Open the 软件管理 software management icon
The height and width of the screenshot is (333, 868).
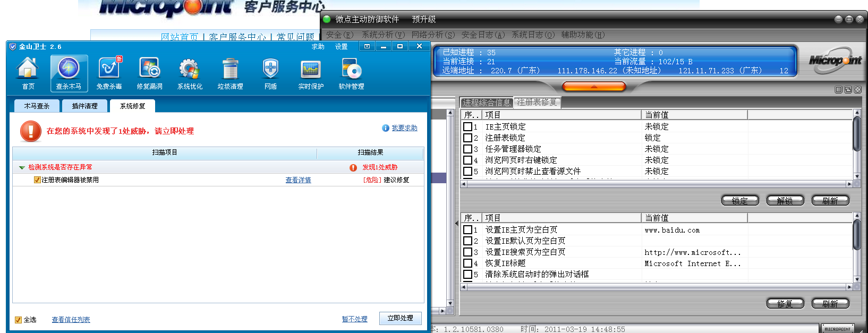click(351, 73)
